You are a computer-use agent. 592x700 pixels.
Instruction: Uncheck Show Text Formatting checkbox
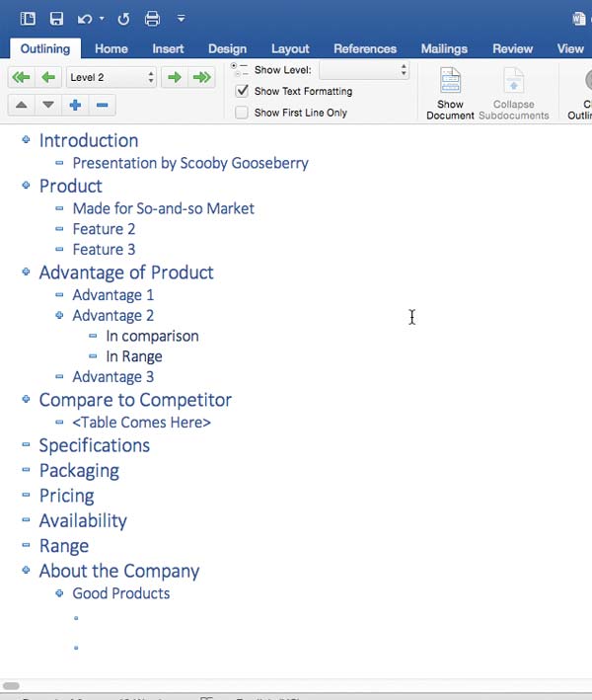[x=242, y=91]
